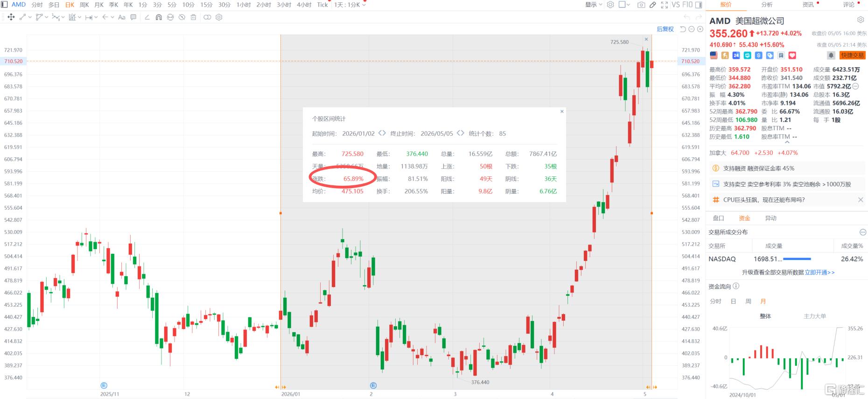The image size is (868, 399).
Task: Select the measuring ruler tool
Action: pyautogui.click(x=89, y=17)
